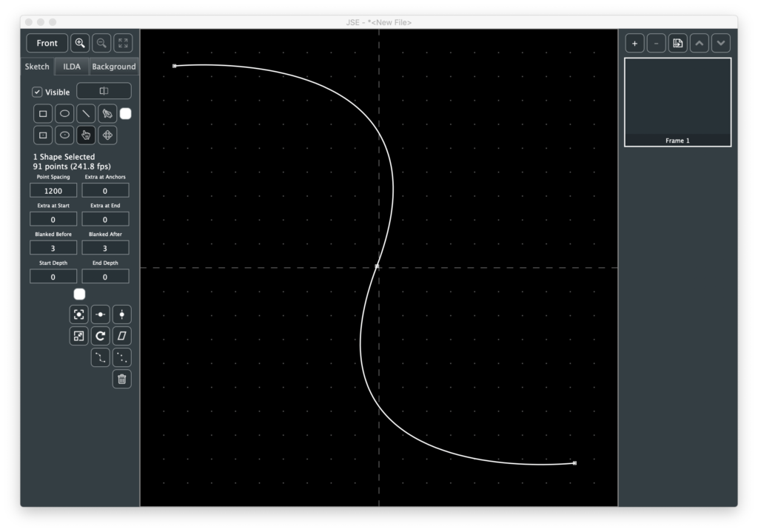Viewport: 758px width, 532px height.
Task: Click the zoom in magnifier icon
Action: coord(80,43)
